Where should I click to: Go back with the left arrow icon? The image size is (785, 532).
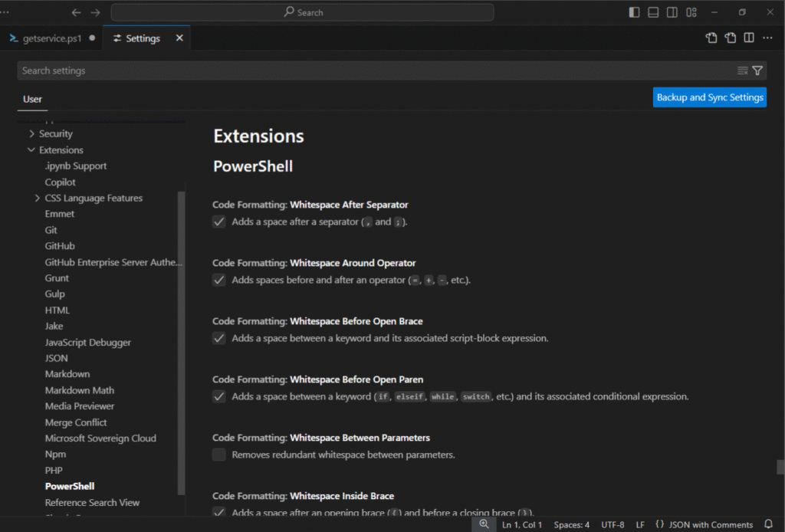pos(76,12)
